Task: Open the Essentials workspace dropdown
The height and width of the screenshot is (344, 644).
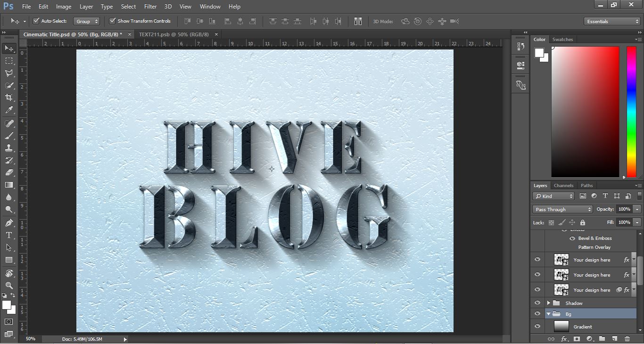Action: (611, 21)
